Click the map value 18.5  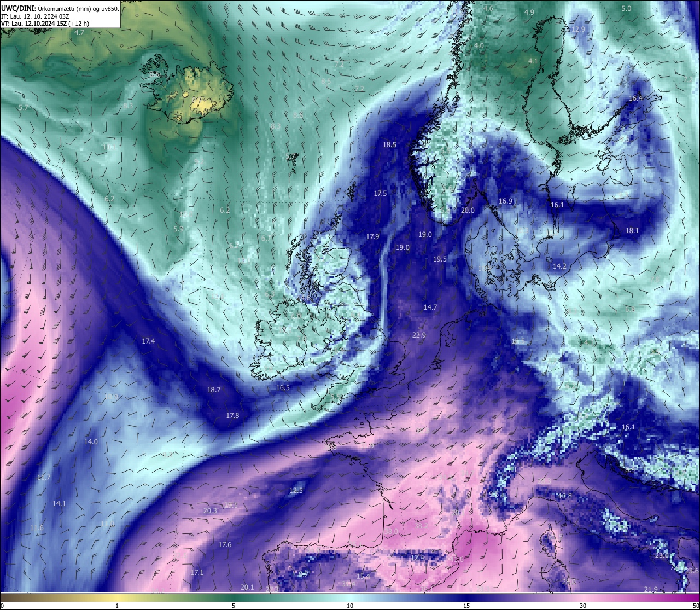389,145
